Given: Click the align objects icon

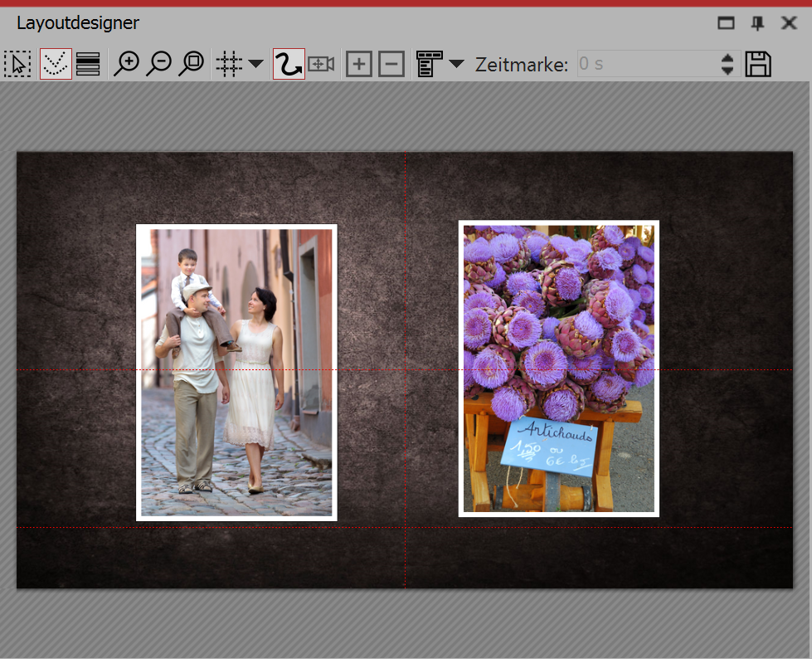Looking at the screenshot, I should [430, 64].
